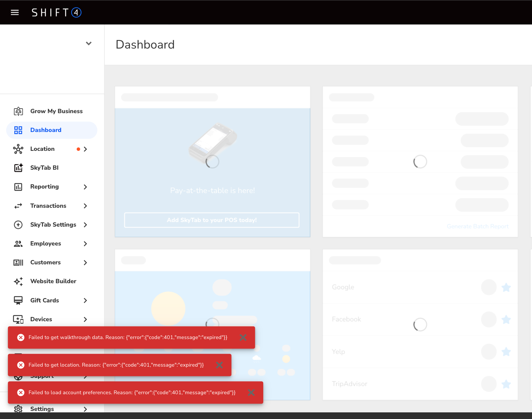Click the error icon on walkthrough data alert
This screenshot has height=419, width=532.
pyautogui.click(x=21, y=337)
